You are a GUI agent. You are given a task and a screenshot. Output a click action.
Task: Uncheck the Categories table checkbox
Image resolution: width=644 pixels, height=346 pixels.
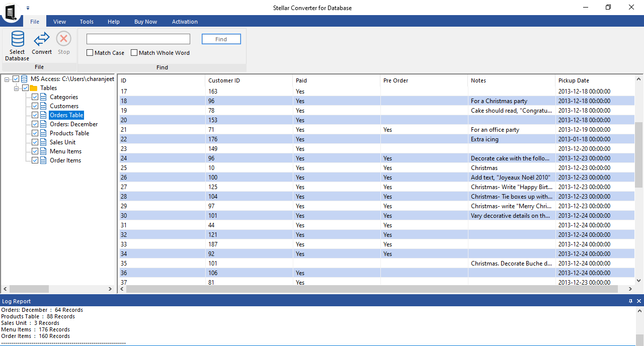[x=35, y=97]
